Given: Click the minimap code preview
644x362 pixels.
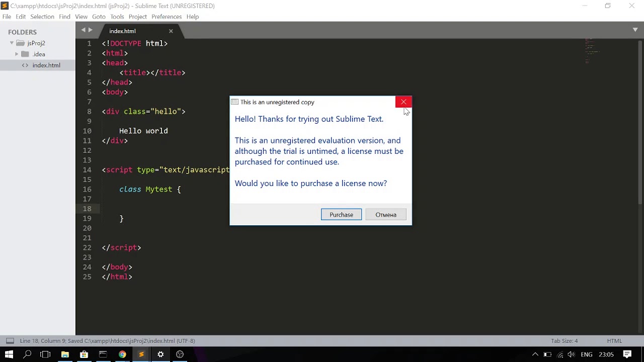Looking at the screenshot, I should click(592, 50).
